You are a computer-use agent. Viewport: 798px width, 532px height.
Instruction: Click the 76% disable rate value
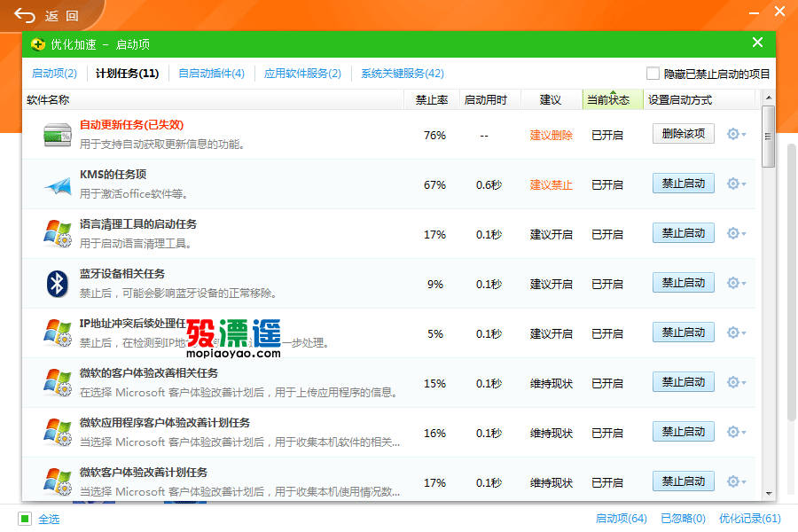pyautogui.click(x=434, y=136)
